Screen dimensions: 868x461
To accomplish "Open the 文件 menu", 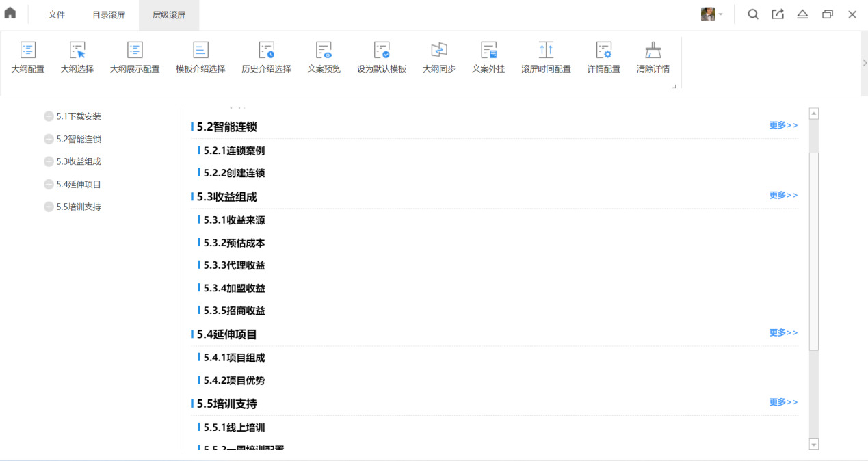I will point(57,15).
